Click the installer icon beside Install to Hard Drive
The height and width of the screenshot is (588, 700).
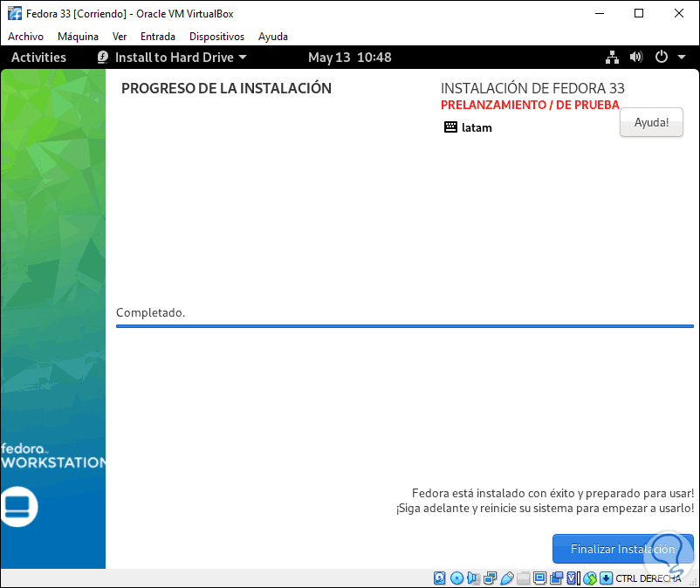coord(103,57)
